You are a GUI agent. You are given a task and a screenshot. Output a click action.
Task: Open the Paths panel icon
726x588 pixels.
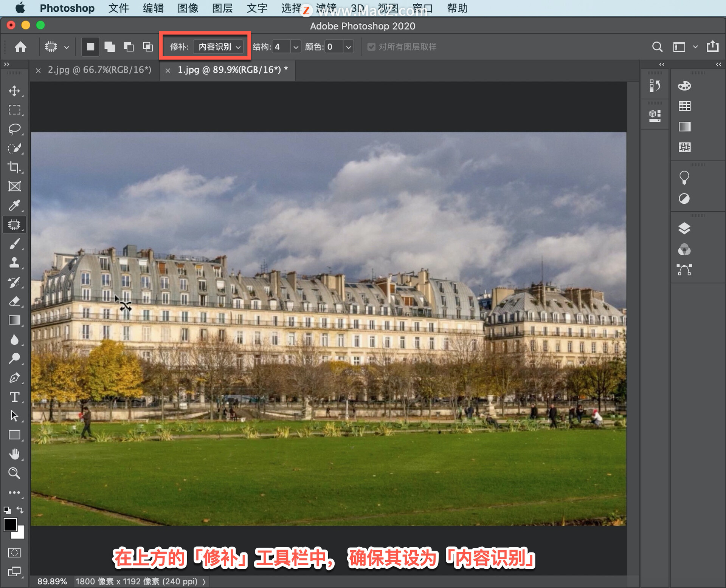coord(684,270)
